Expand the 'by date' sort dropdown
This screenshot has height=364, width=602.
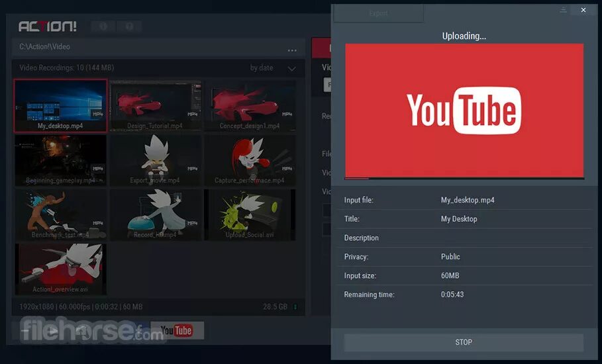click(273, 68)
